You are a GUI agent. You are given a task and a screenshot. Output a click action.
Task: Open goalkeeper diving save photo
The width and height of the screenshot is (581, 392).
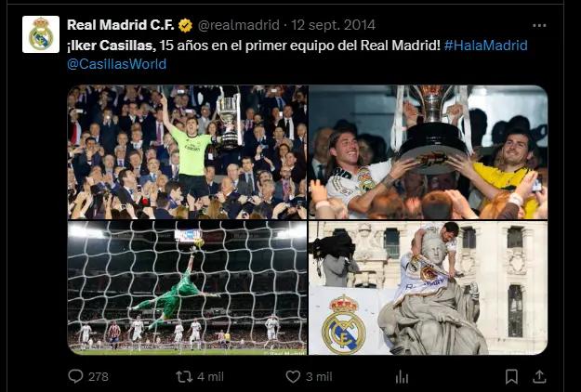(x=188, y=288)
